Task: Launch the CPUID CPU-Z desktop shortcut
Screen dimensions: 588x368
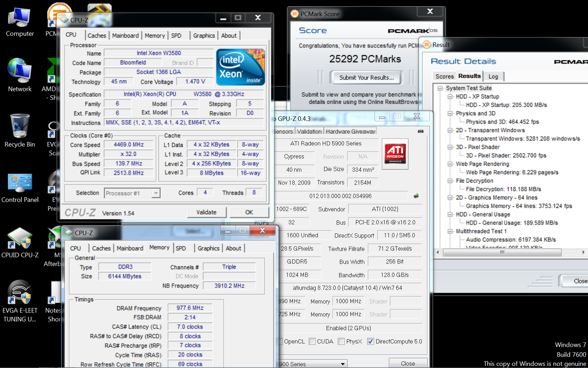Action: (20, 242)
